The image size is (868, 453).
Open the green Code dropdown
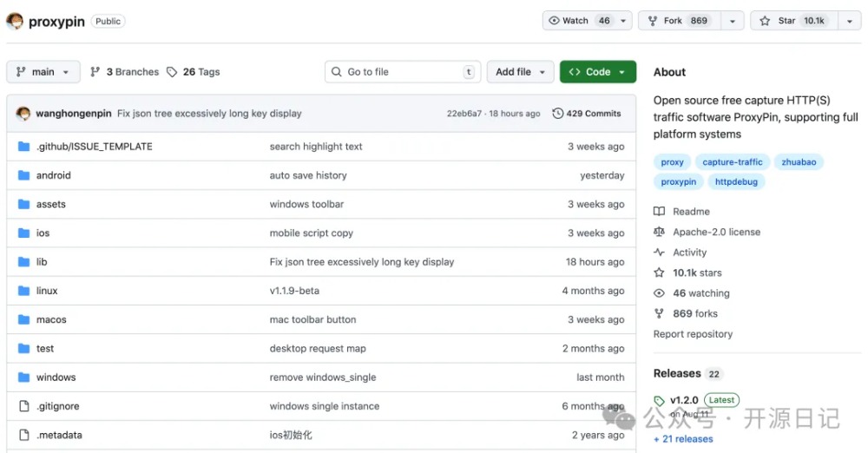coord(597,72)
